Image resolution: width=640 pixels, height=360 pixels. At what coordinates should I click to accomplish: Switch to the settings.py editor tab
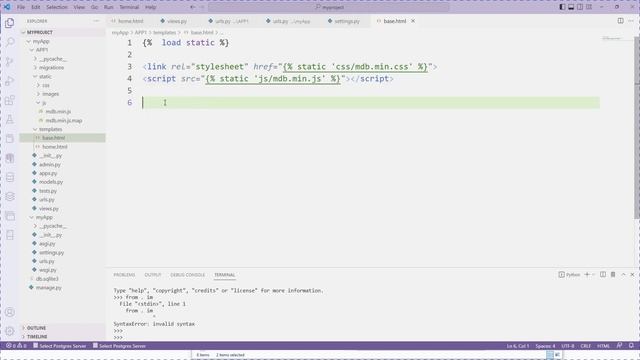[x=347, y=21]
